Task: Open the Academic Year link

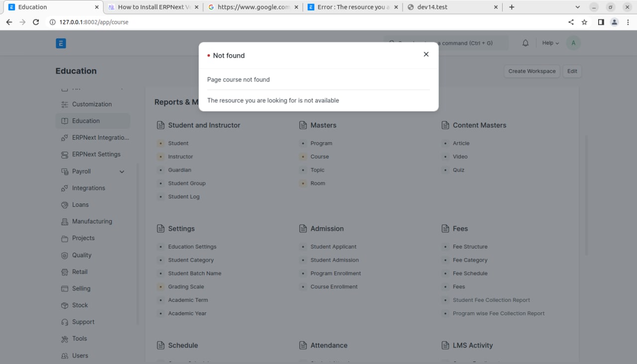Action: 187,314
